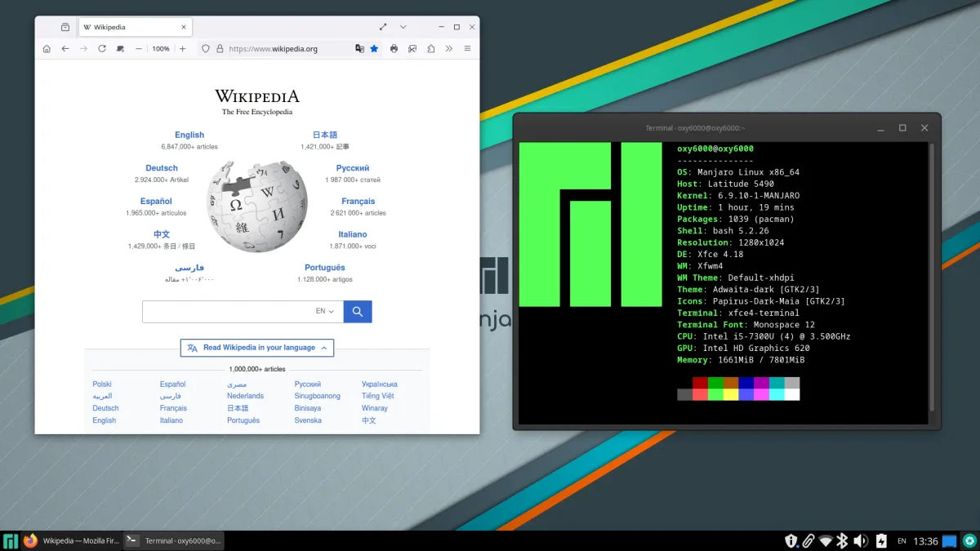Open Firefox View icon left of Wikipedia tab
The height and width of the screenshot is (551, 980).
65,27
